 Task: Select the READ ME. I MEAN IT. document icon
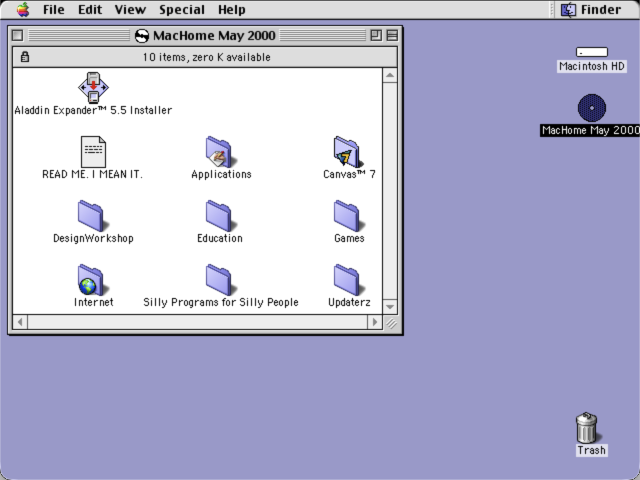93,151
